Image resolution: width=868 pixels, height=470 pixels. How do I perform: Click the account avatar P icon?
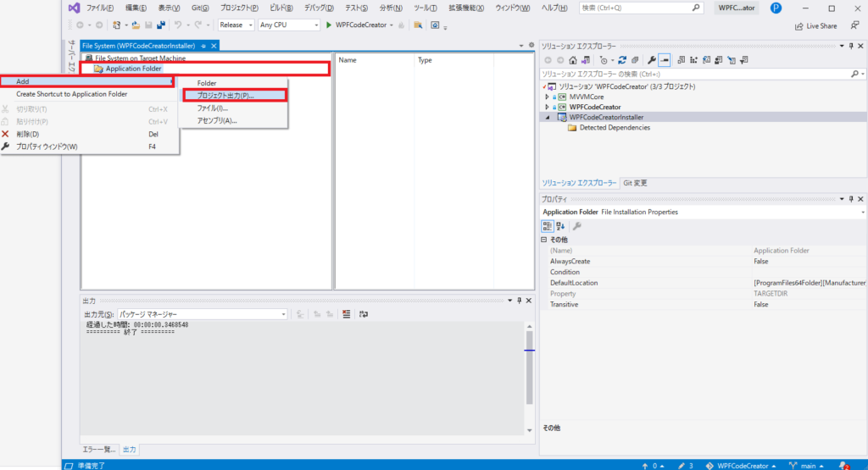point(776,8)
